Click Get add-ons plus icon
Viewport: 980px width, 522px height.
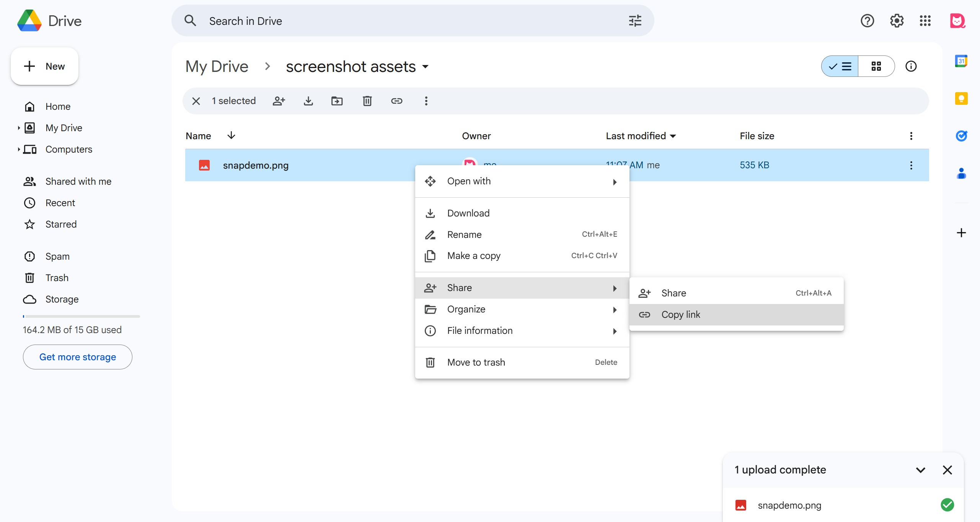coord(961,233)
